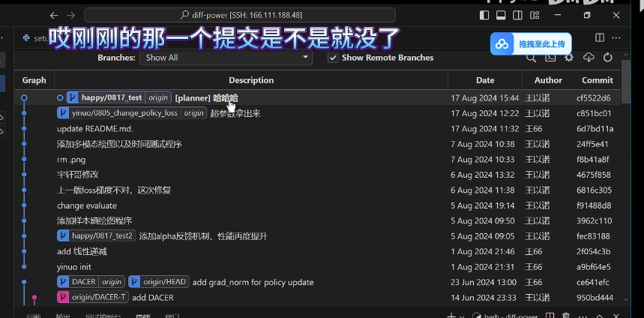
Task: Open the Branches 'Show All' dropdown
Action: (226, 58)
